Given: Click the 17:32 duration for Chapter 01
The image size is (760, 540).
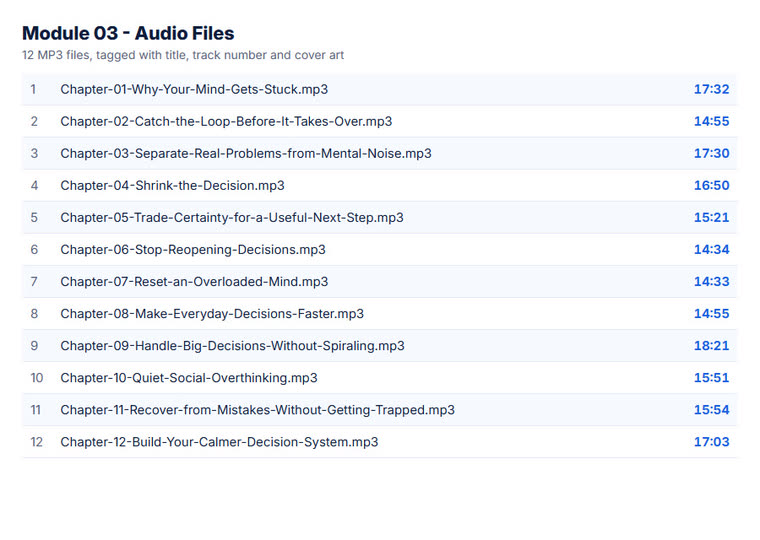Looking at the screenshot, I should (711, 89).
